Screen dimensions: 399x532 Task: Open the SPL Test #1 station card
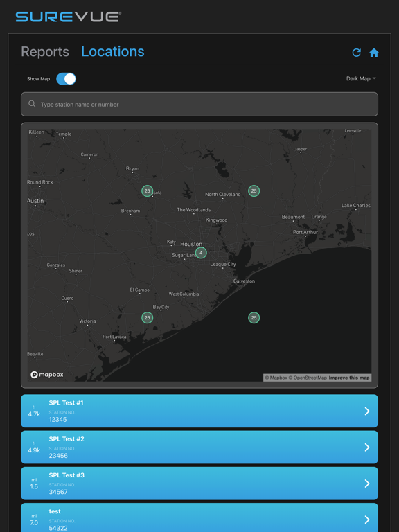point(199,411)
